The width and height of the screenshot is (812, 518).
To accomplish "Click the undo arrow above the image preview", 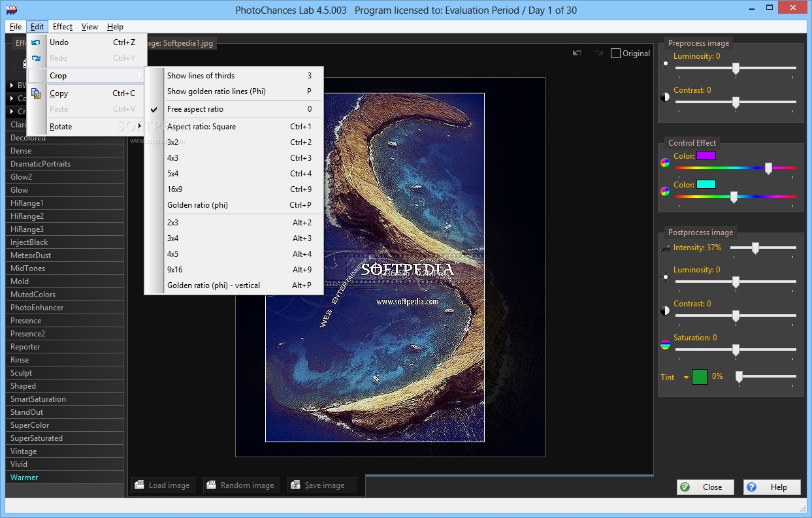I will (x=577, y=53).
